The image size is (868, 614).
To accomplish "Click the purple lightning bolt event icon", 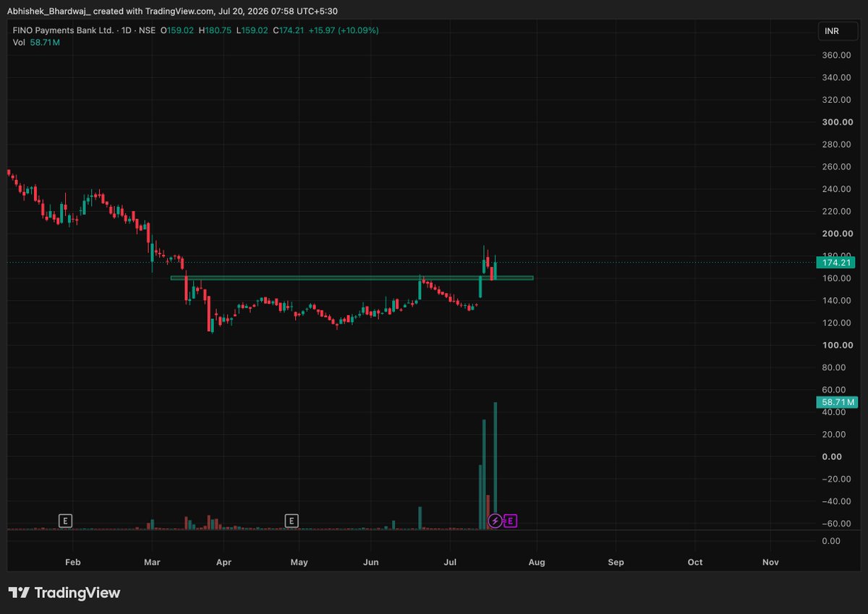I will click(495, 520).
